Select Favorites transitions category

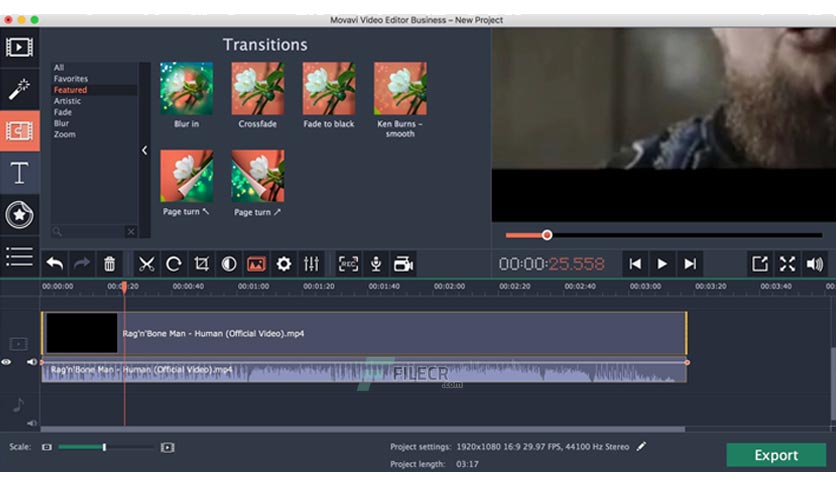point(71,78)
